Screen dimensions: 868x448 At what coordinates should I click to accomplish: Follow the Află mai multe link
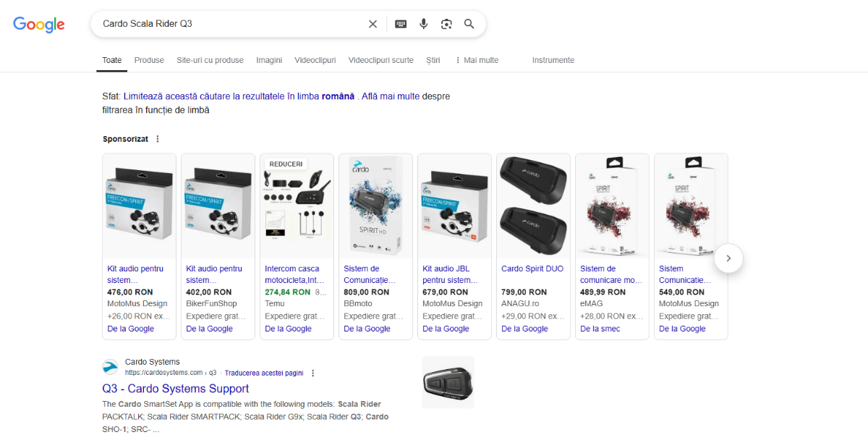[391, 96]
